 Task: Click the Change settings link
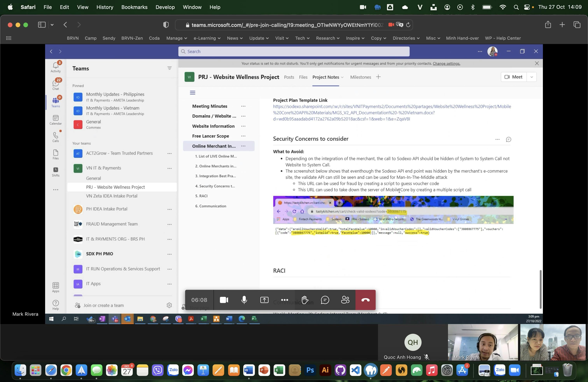pos(446,63)
